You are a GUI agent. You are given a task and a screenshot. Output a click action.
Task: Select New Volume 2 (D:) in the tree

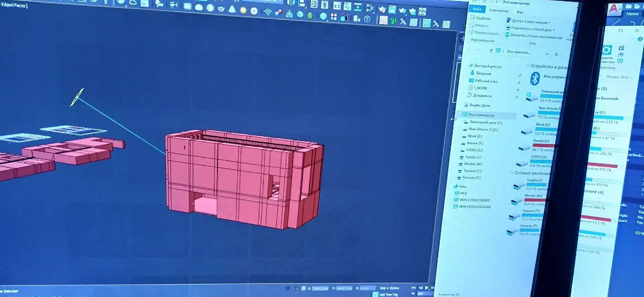tap(480, 129)
